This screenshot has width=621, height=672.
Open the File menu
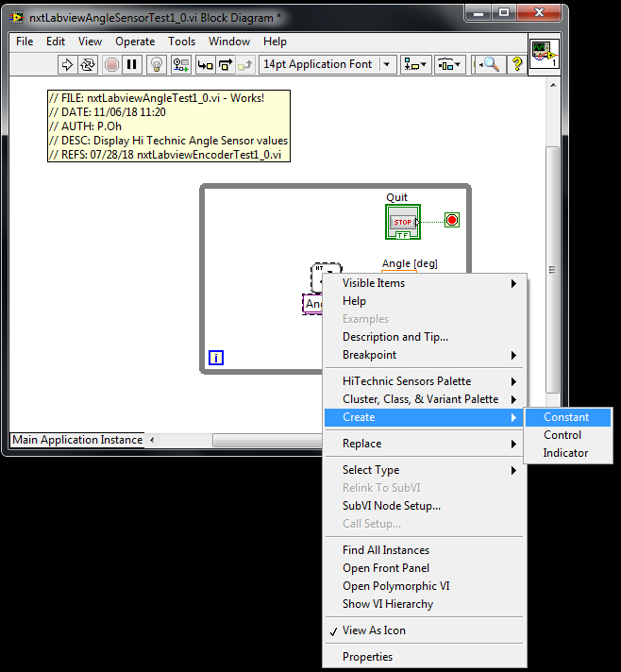25,42
